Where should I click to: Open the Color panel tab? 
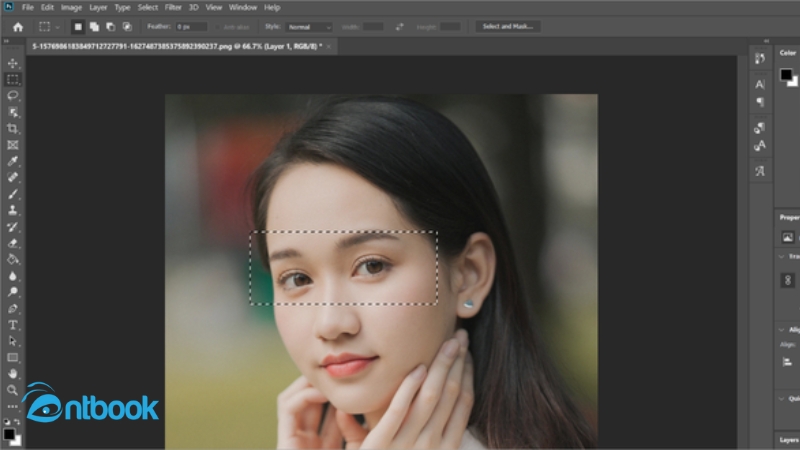point(787,53)
